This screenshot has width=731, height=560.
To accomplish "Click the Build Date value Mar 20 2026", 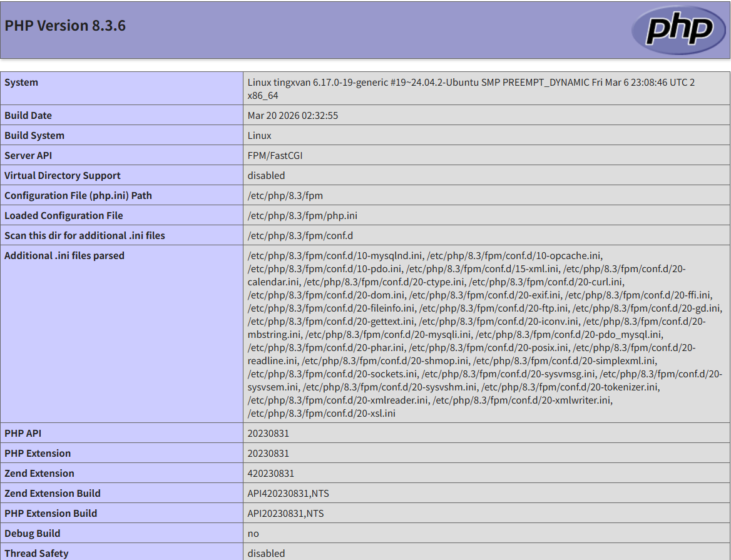I will pos(292,116).
